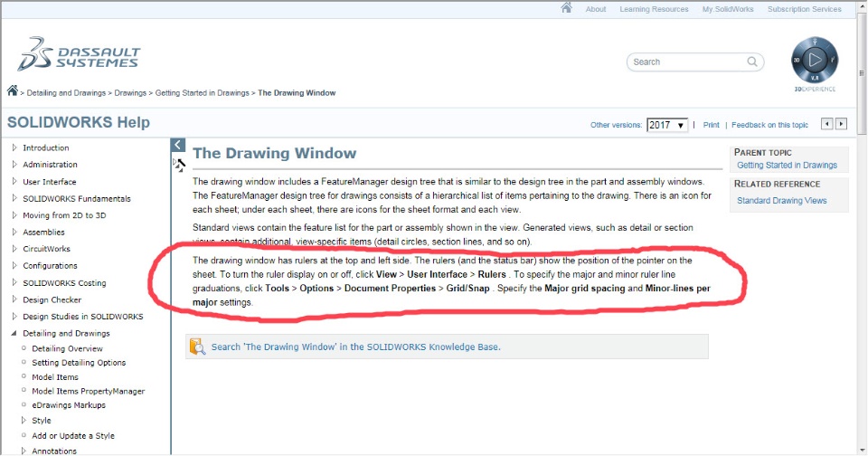
Task: Open My.SolidWorks link
Action: tap(728, 9)
